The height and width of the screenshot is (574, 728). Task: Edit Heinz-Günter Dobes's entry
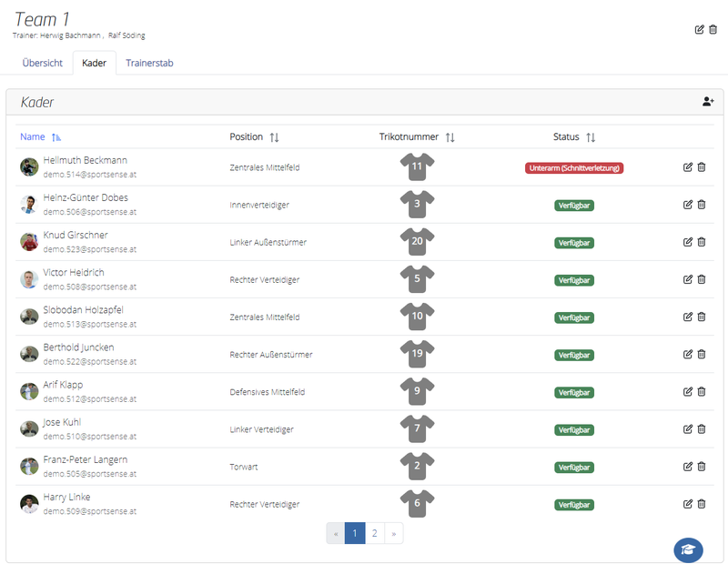688,205
